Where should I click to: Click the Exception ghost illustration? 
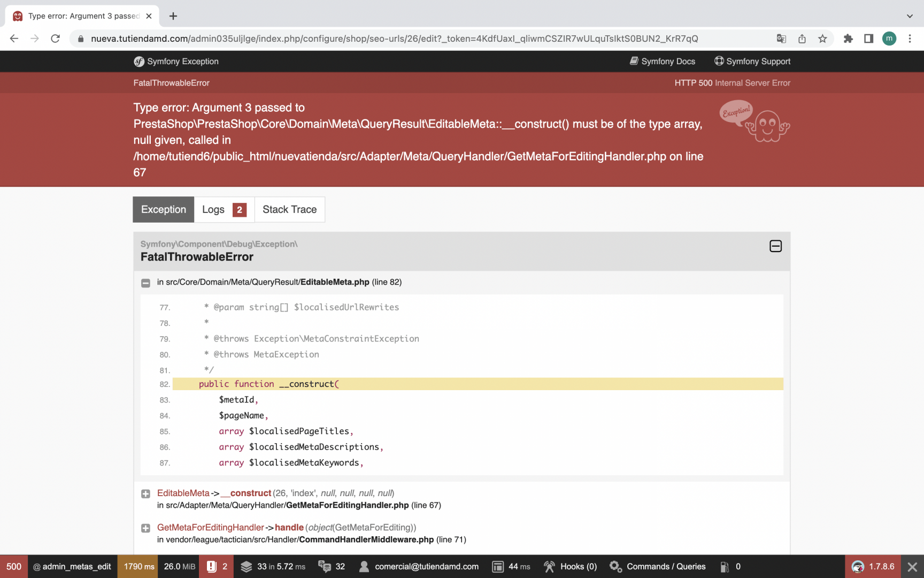754,121
